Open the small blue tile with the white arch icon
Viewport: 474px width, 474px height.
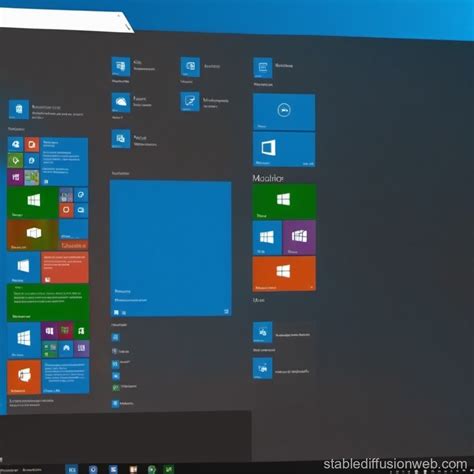pyautogui.click(x=66, y=349)
